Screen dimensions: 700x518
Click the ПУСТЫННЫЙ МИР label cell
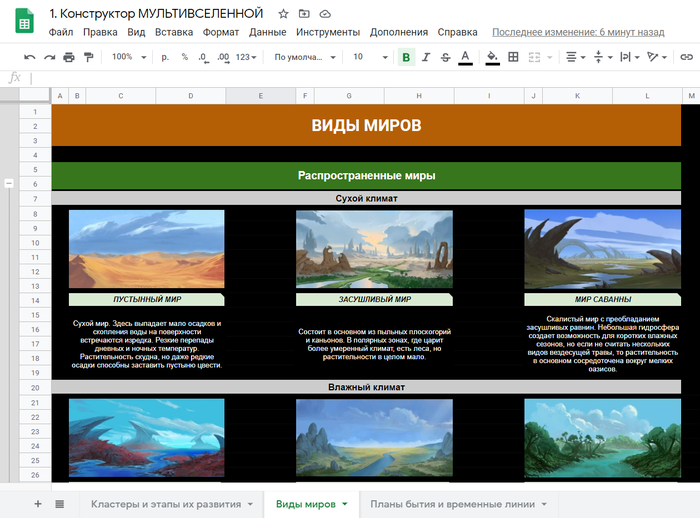point(146,299)
